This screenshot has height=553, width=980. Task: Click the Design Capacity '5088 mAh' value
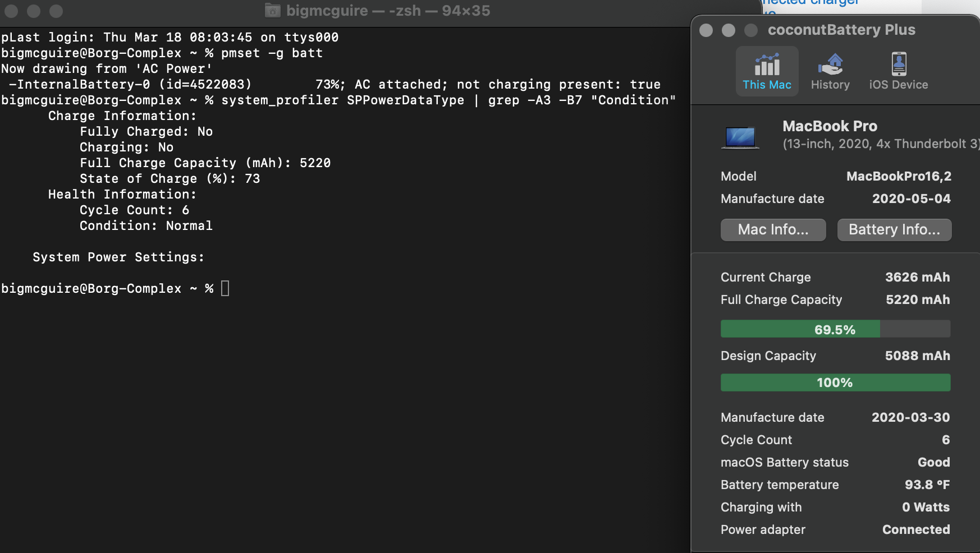[918, 356]
